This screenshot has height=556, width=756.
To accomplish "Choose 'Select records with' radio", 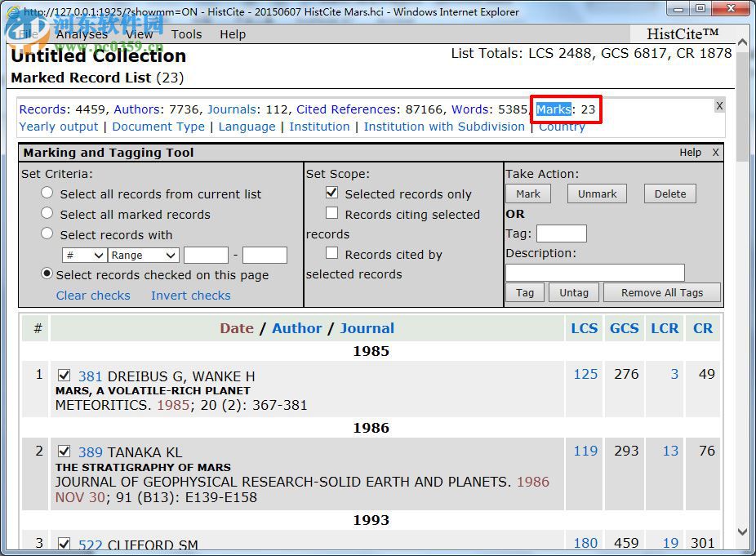I will click(x=47, y=234).
